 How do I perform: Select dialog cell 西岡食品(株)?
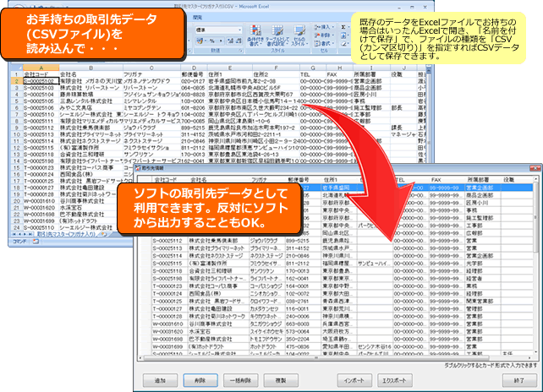(x=219, y=293)
